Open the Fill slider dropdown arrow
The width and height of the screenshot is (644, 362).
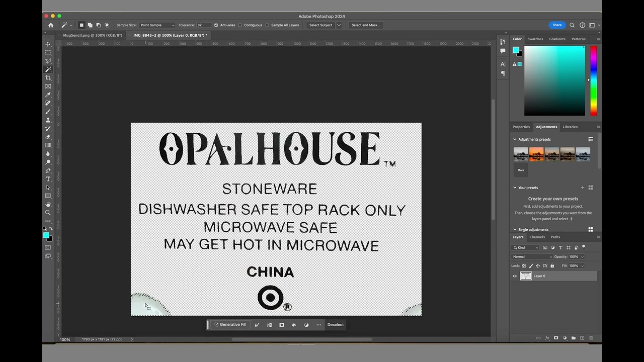(x=583, y=265)
